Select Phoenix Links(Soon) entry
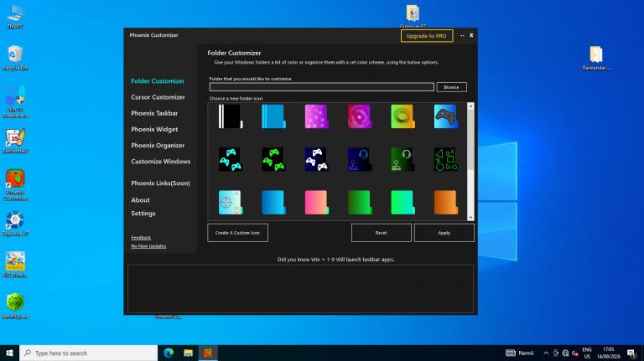 coord(161,183)
